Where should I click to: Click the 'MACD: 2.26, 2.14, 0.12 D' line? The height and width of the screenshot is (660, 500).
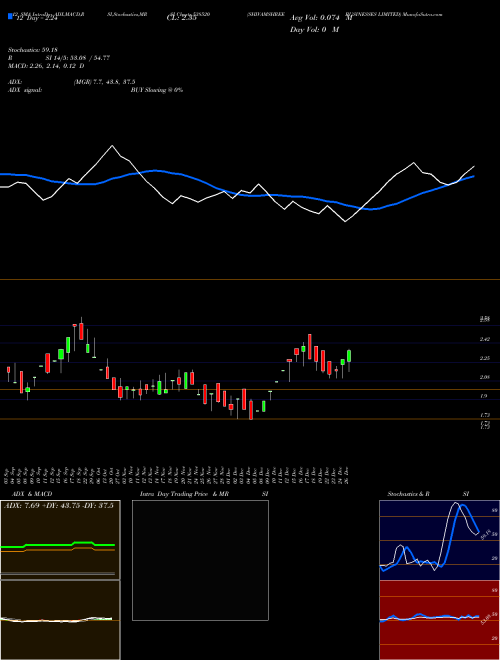coord(46,66)
